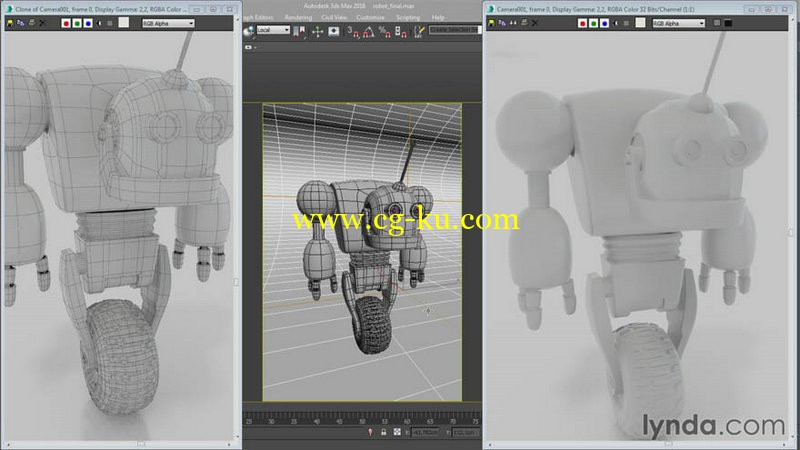Toggle red channel in Clone of Camera001 window
Screen dimensions: 800x450
coord(66,23)
